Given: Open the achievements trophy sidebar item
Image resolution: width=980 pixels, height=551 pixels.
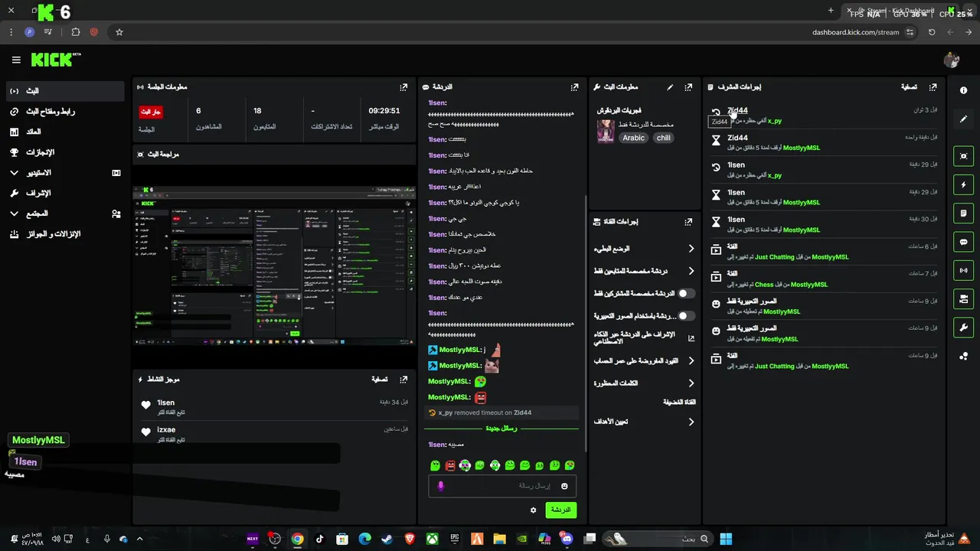Looking at the screenshot, I should pos(64,152).
